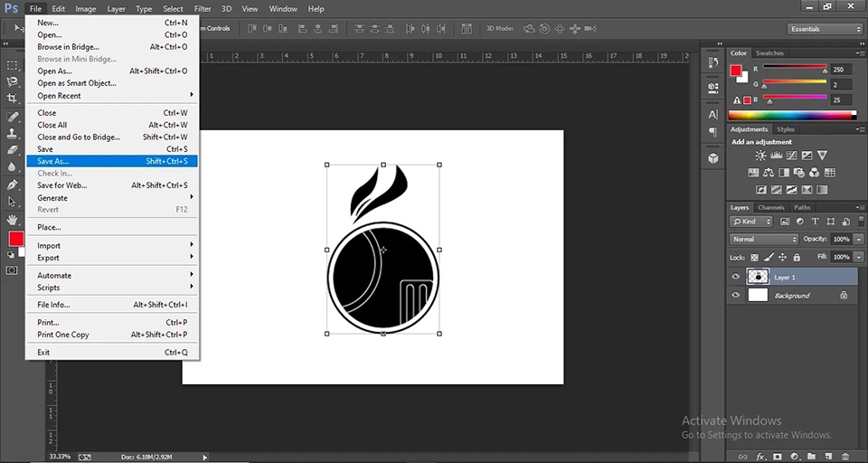Switch to the Swatches tab
868x463 pixels.
(x=769, y=53)
